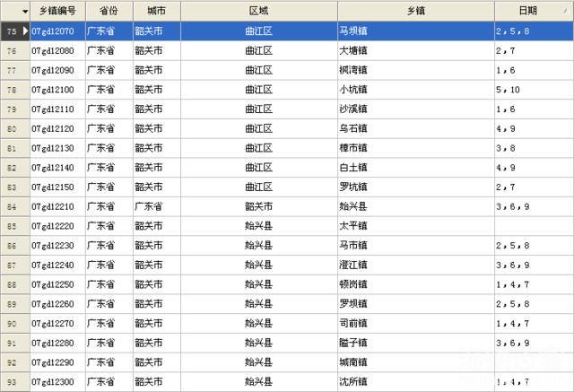Click the cell 07gd12240
574x392 pixels.
(x=57, y=265)
